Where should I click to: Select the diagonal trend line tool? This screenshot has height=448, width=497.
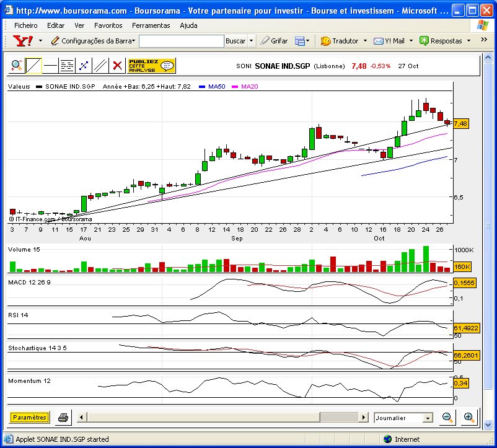click(33, 66)
